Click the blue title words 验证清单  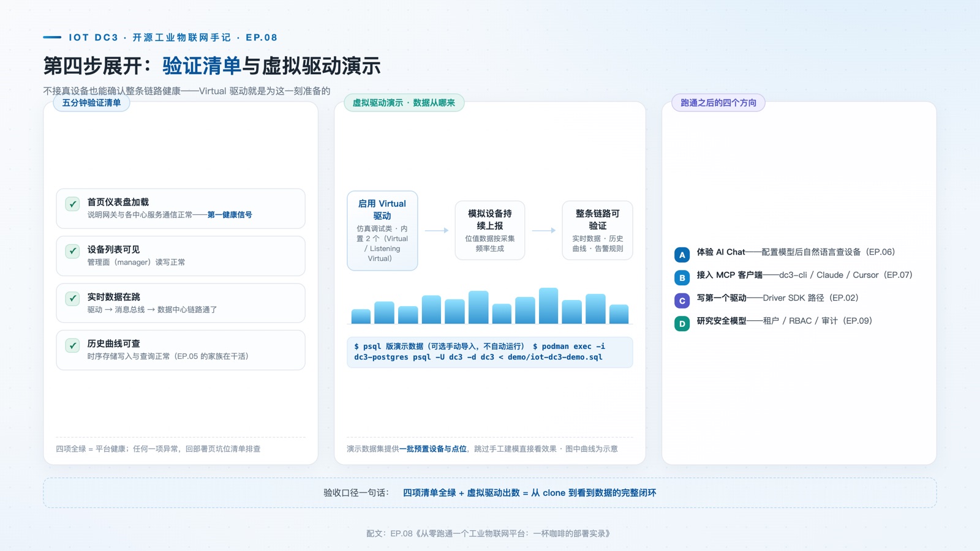tap(202, 66)
